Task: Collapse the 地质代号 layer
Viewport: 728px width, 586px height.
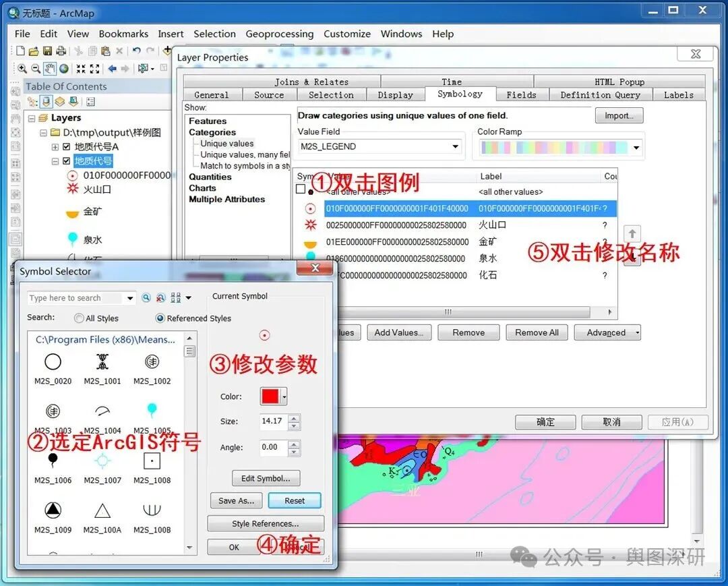Action: 55,162
